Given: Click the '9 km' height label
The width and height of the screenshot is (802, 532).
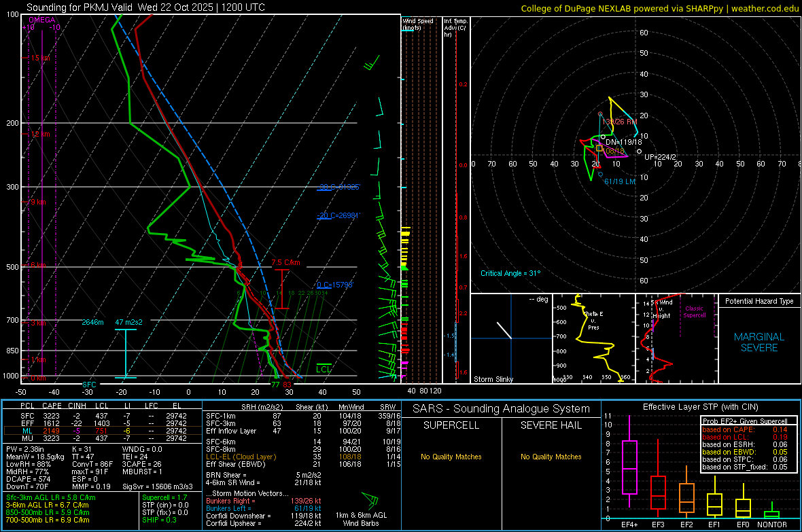Looking at the screenshot, I should (38, 202).
